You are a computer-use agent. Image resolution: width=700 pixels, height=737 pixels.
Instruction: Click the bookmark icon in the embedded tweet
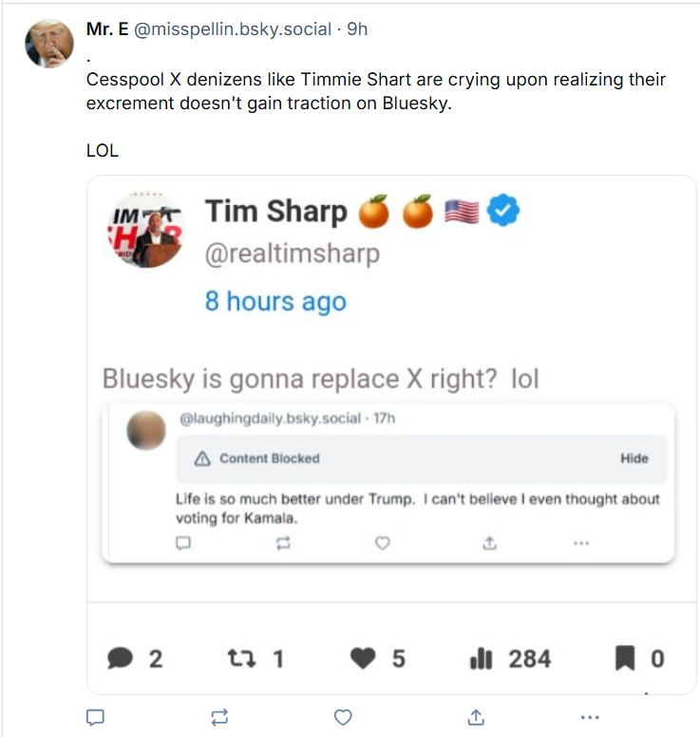click(x=625, y=658)
